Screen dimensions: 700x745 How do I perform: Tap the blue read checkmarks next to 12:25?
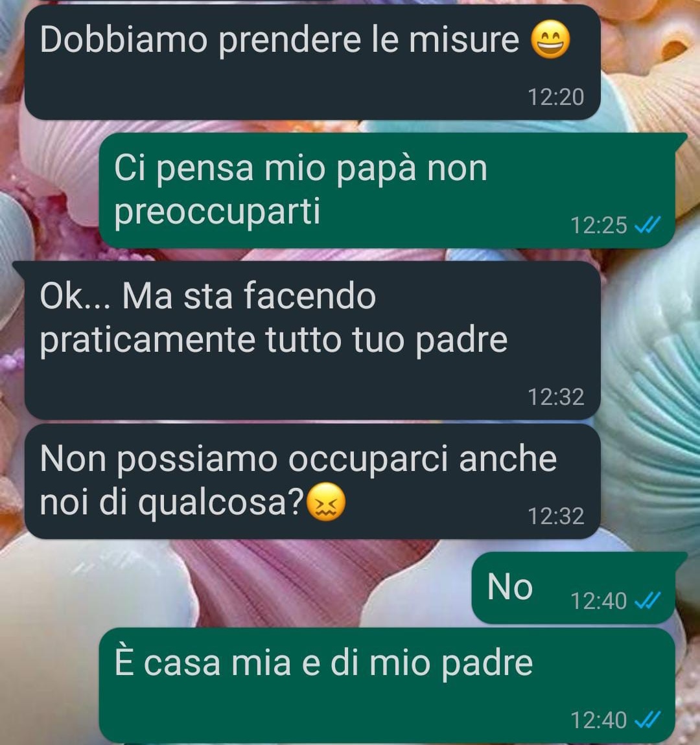[647, 225]
